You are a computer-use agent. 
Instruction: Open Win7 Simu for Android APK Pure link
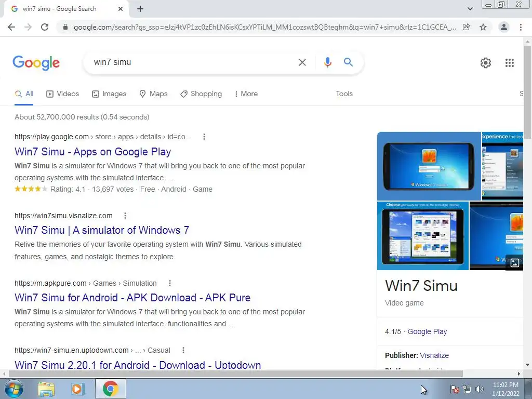click(x=132, y=298)
